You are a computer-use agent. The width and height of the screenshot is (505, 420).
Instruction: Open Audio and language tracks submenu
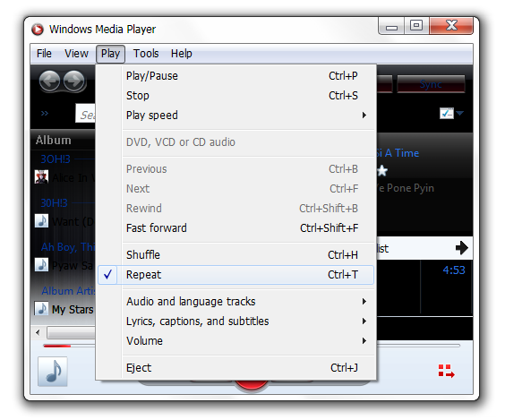pos(236,302)
